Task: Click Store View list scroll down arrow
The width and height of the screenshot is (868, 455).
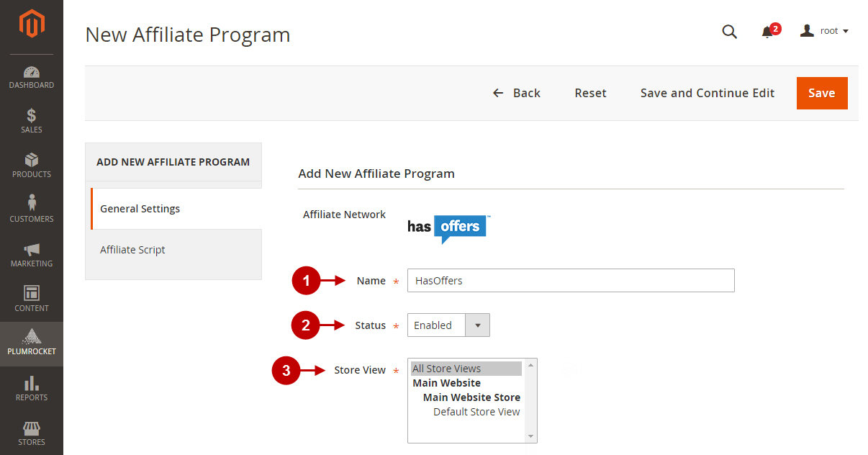Action: click(x=531, y=436)
